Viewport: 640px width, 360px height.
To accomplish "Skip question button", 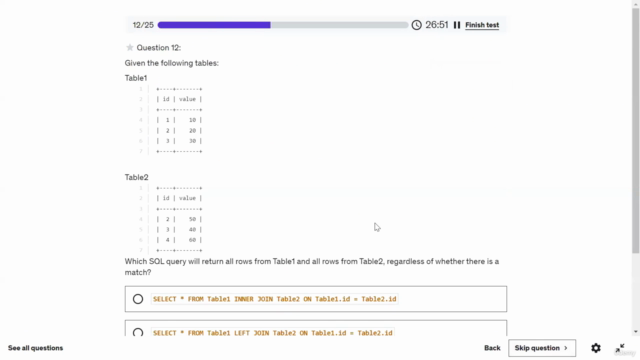I will pyautogui.click(x=542, y=348).
